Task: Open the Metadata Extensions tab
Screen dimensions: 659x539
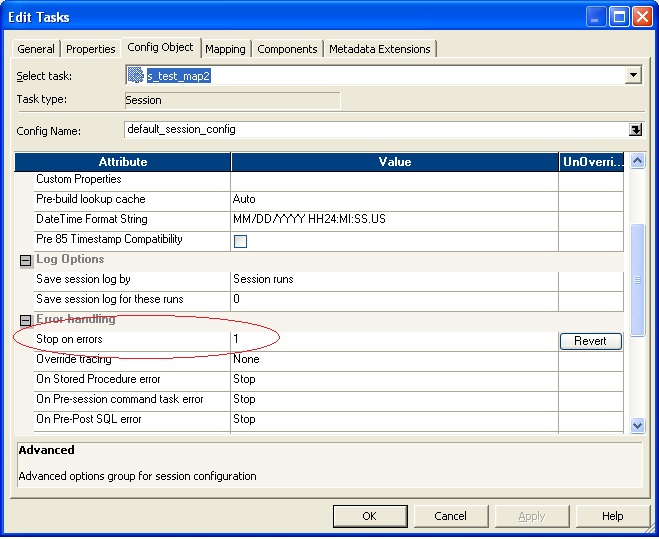Action: 380,49
